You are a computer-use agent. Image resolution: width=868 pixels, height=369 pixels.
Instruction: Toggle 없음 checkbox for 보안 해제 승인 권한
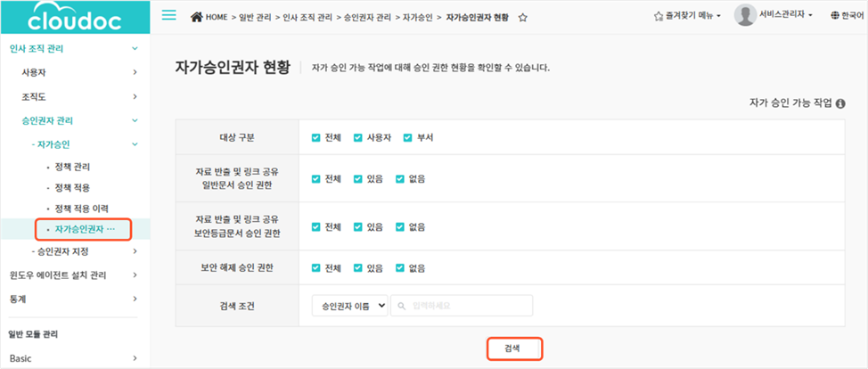[400, 267]
